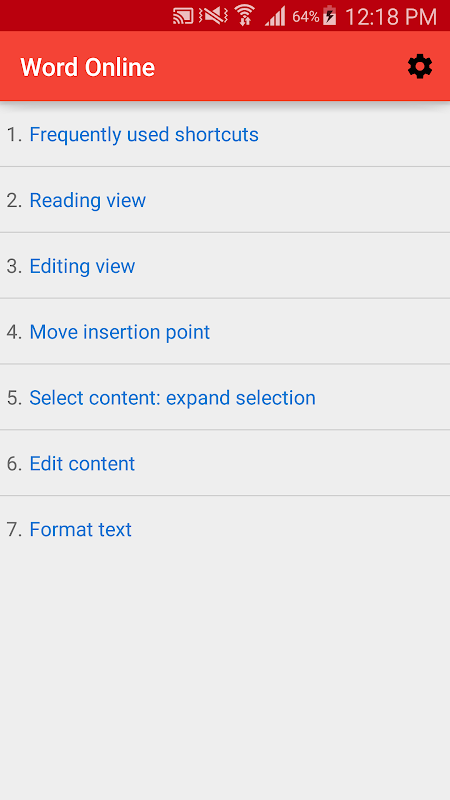This screenshot has width=450, height=800.
Task: Tap the vibrate mute status icon
Action: (x=213, y=16)
